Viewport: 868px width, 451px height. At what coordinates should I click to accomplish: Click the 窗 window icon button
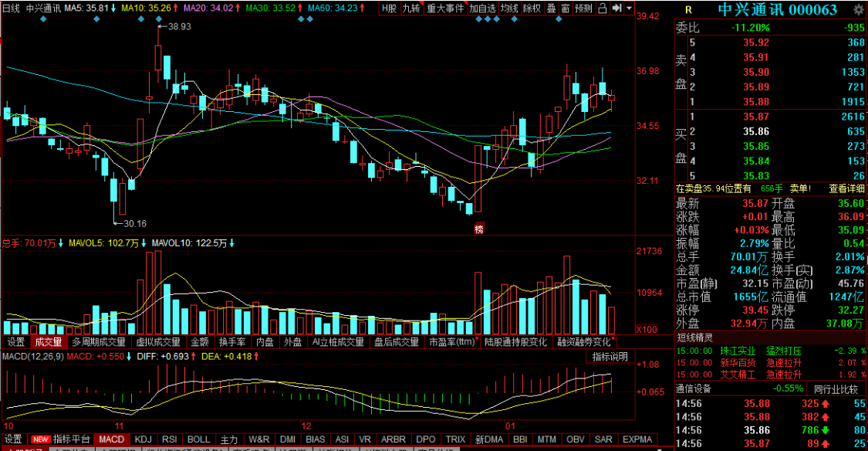pyautogui.click(x=565, y=8)
